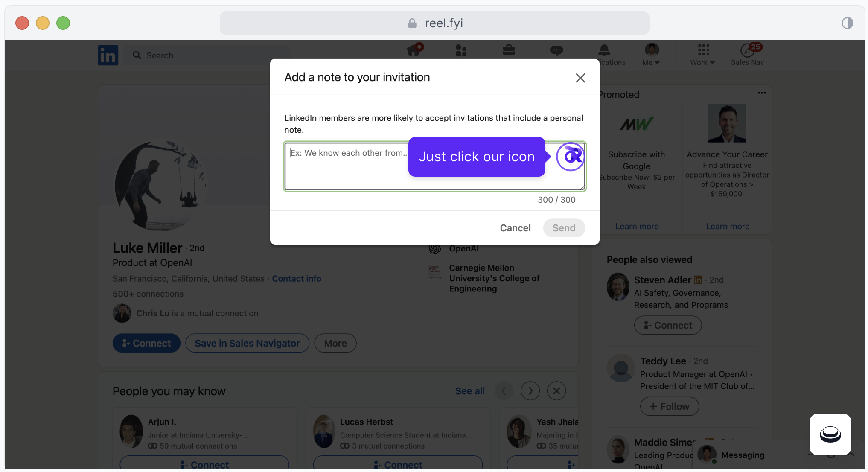Open the Jobs briefcase icon
The image size is (868, 472).
pyautogui.click(x=508, y=51)
